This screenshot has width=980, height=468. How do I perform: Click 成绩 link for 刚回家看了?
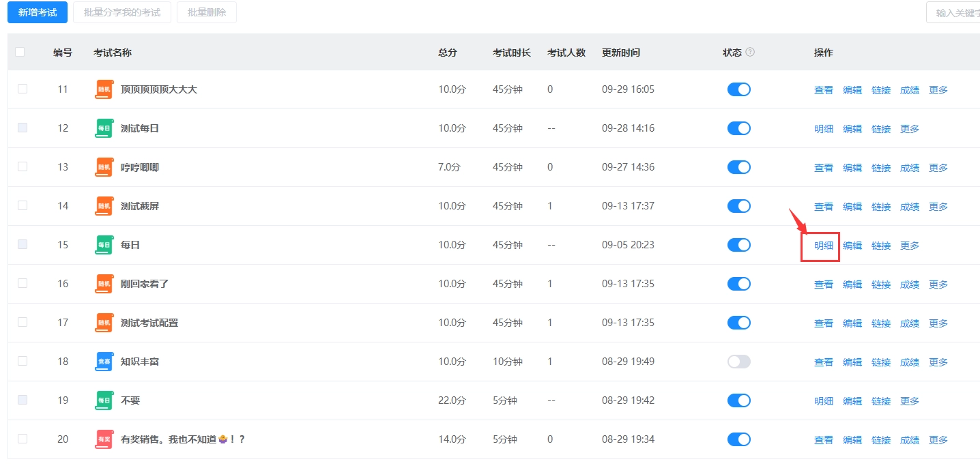tap(909, 284)
